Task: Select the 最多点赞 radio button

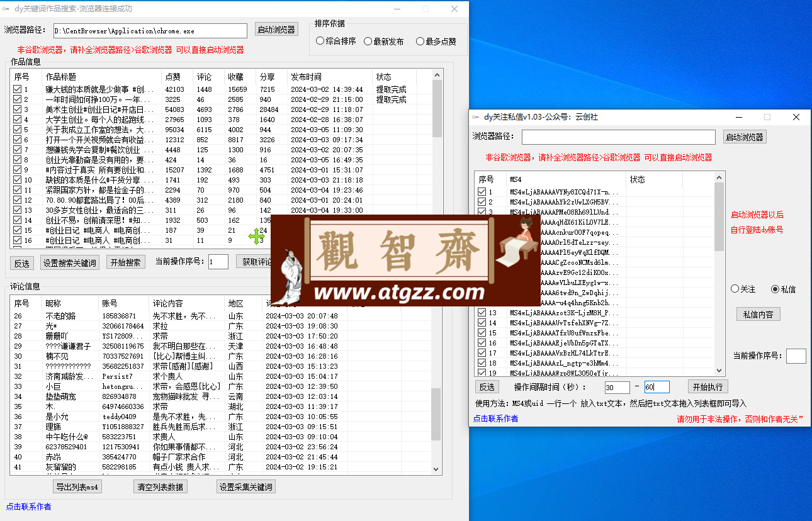Action: tap(436, 42)
